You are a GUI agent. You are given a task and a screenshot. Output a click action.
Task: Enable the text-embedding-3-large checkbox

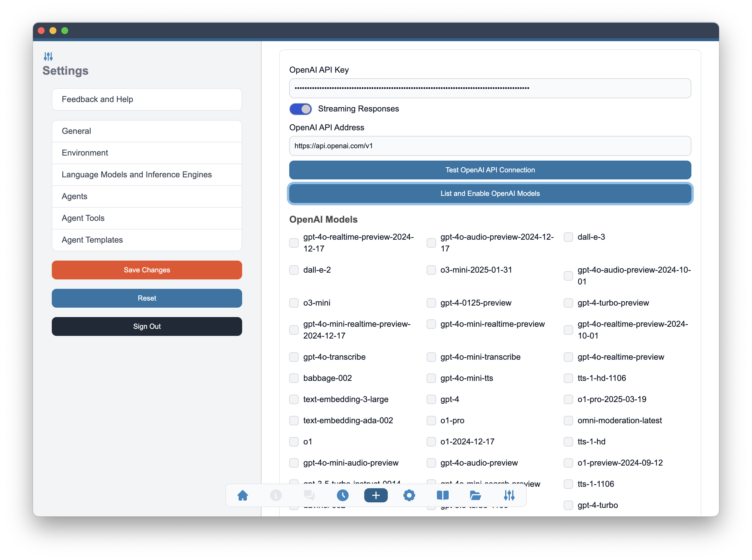tap(294, 399)
